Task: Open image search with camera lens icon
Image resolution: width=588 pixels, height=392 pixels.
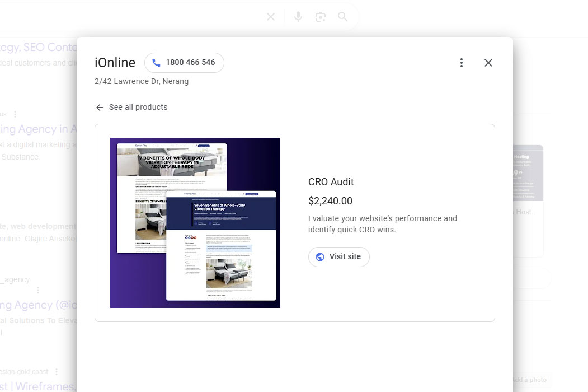Action: click(320, 17)
